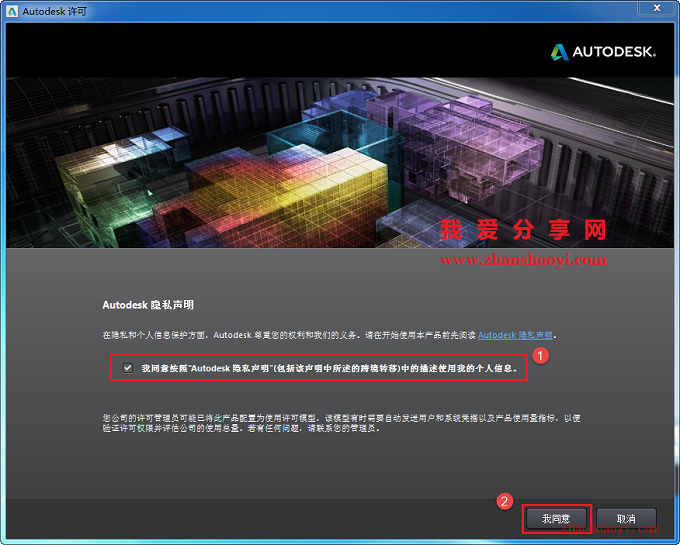Click the 取消 button
The height and width of the screenshot is (545, 680).
626,519
